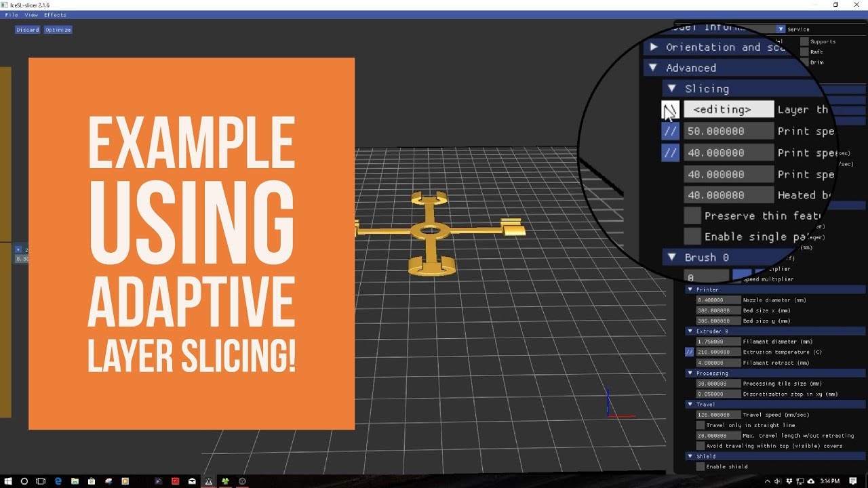Click the green clover icon on taskbar
The width and height of the screenshot is (868, 488).
coord(225,481)
